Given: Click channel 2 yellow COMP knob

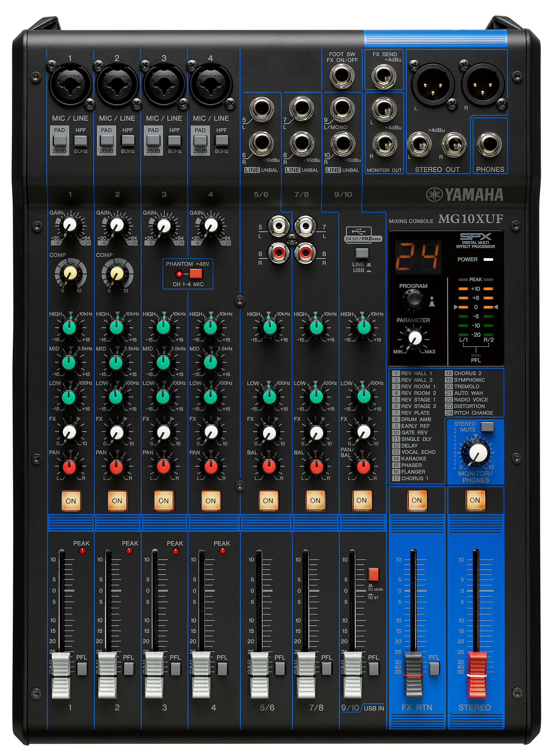Looking at the screenshot, I should point(117,273).
